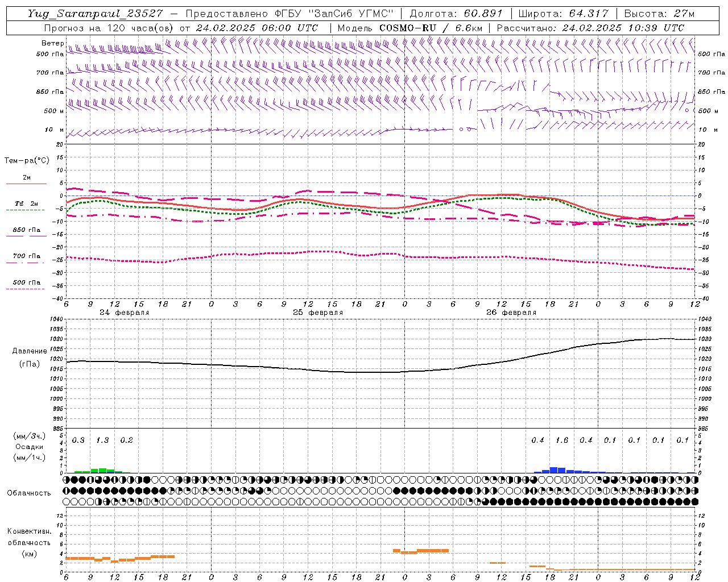Viewport: 728px width, 582px height.
Task: Click the '25 февраля' date label
Action: [x=318, y=313]
